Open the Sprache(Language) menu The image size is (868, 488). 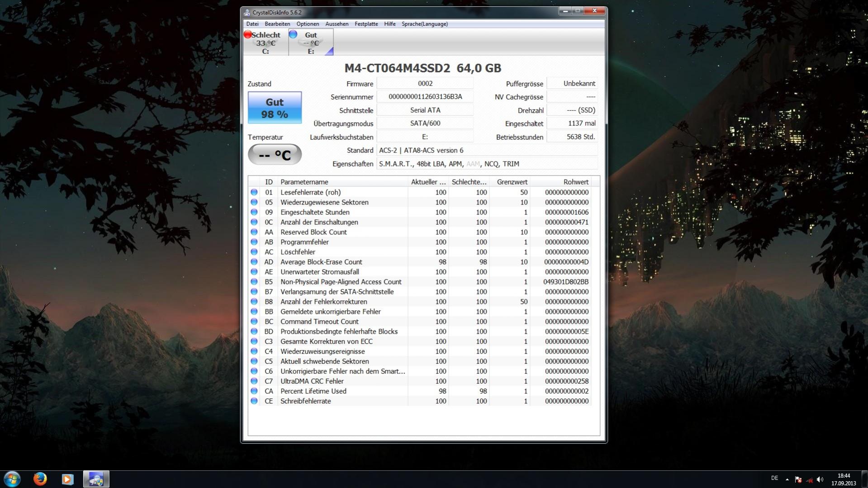[425, 24]
